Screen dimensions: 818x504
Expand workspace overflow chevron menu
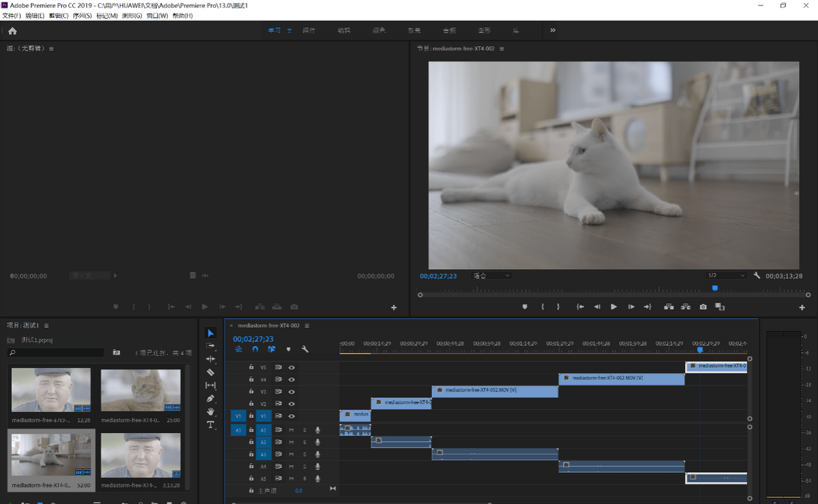pyautogui.click(x=553, y=31)
